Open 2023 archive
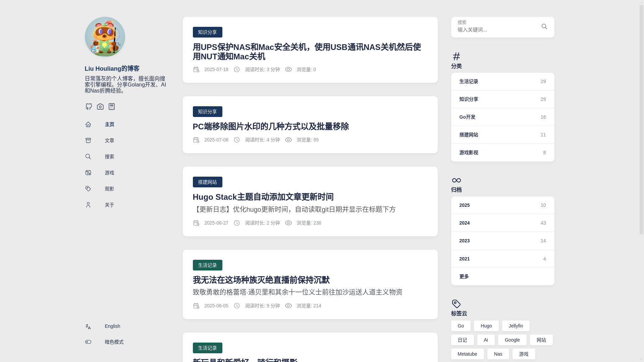 [x=502, y=241]
